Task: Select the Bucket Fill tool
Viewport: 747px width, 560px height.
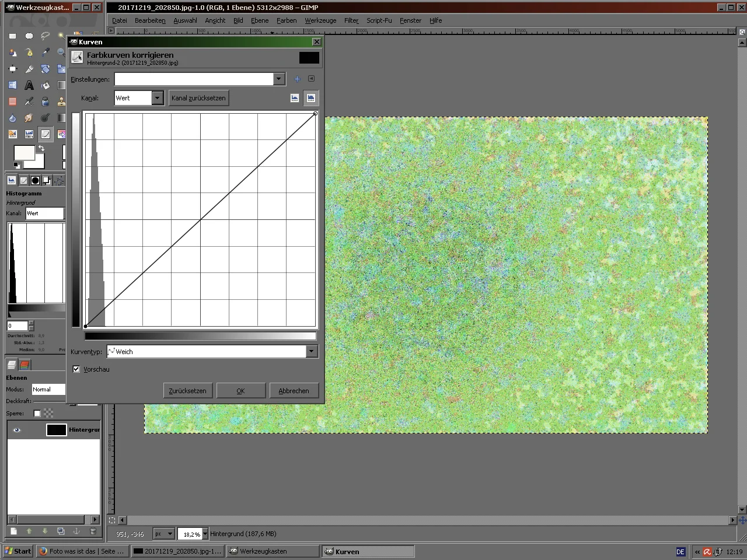Action: 46,85
